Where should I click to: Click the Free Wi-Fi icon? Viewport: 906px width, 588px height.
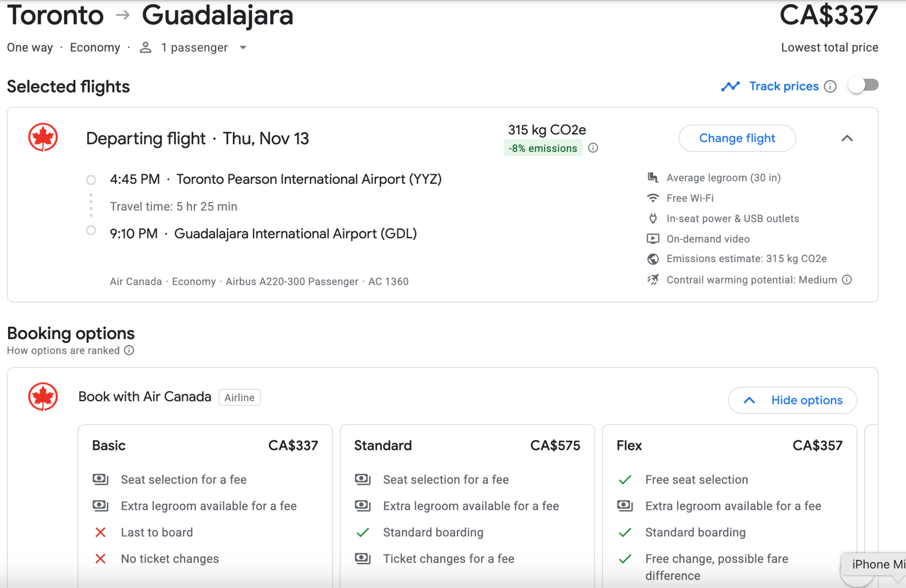653,198
